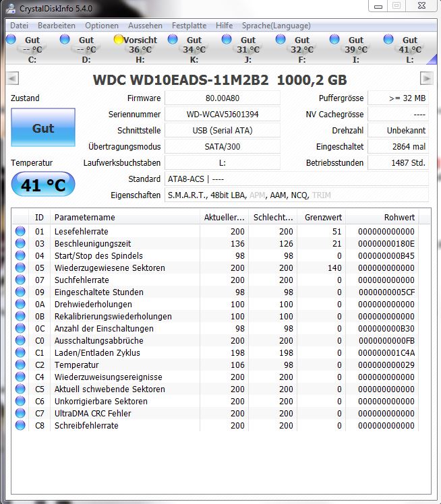Sort by Parametername column header

[125, 217]
